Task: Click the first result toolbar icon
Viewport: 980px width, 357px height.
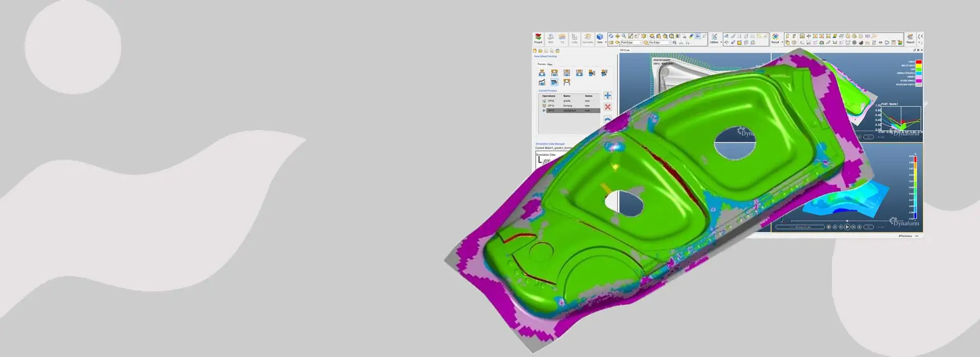Action: pos(787,36)
